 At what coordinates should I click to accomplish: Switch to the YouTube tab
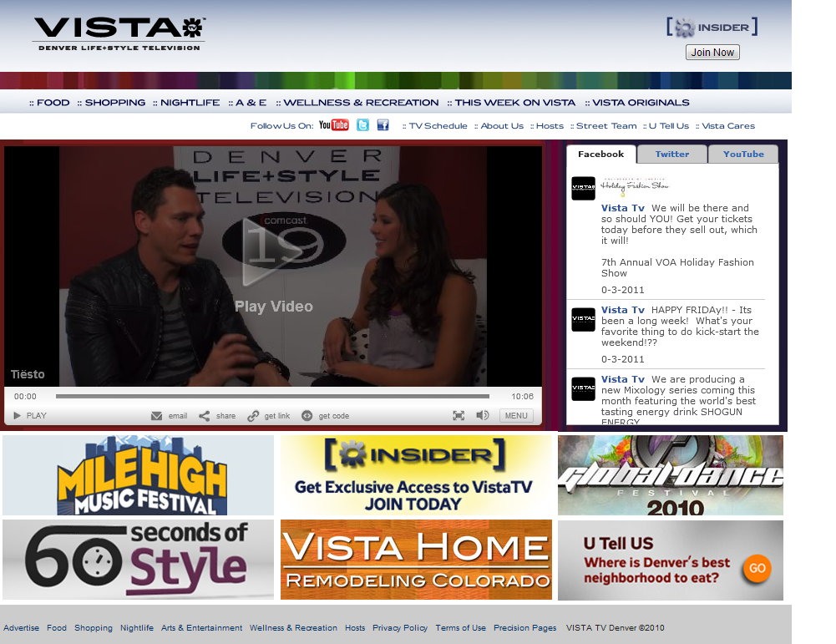[x=743, y=154]
